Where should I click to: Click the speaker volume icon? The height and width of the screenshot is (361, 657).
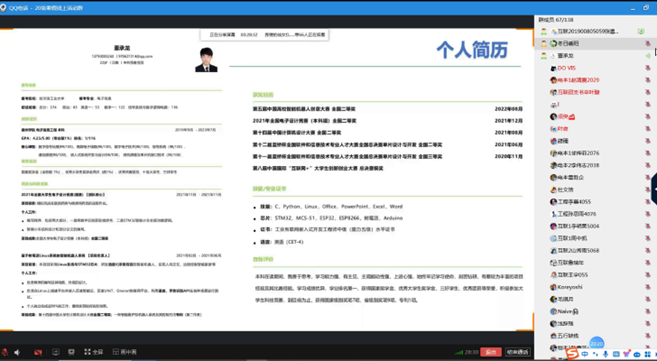click(x=17, y=352)
